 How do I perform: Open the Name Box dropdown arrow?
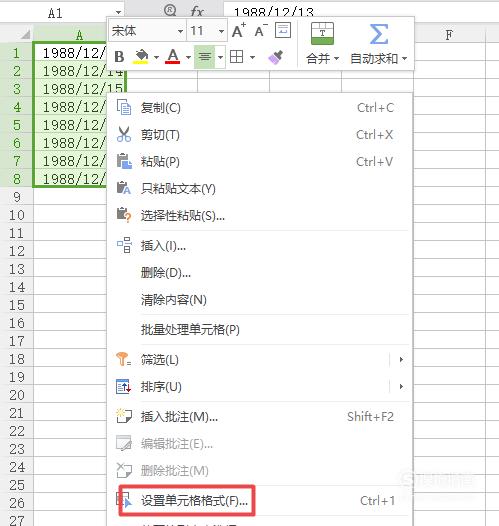coord(118,12)
